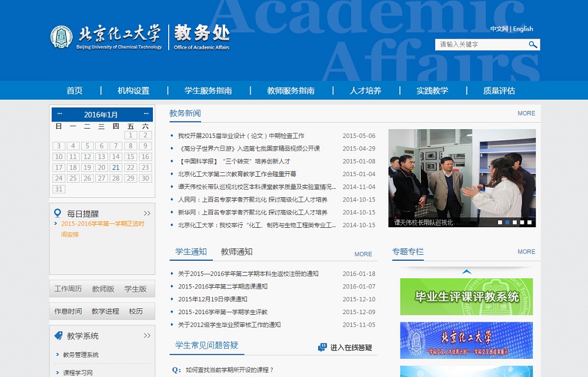Viewport: 588px width, 377px height.
Task: Open 毕业生评课评教系统 green banner
Action: coord(466,297)
